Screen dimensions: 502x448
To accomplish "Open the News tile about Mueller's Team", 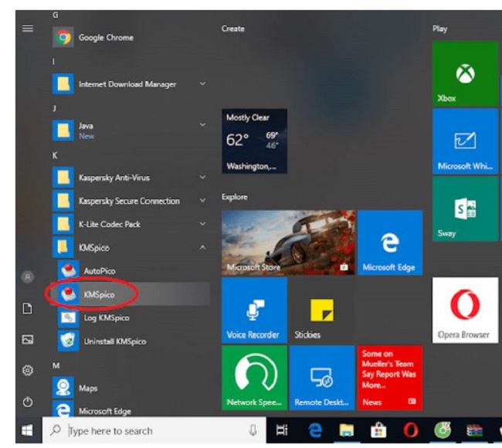I will tap(390, 378).
